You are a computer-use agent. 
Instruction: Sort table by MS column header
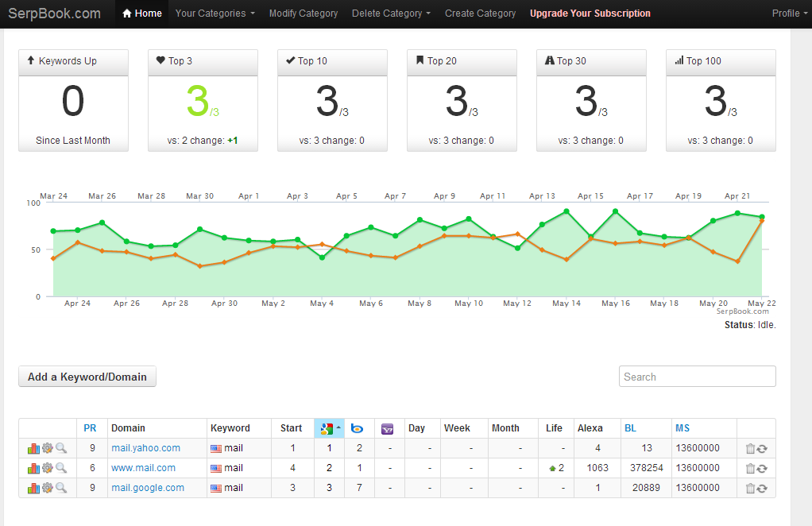click(x=682, y=428)
